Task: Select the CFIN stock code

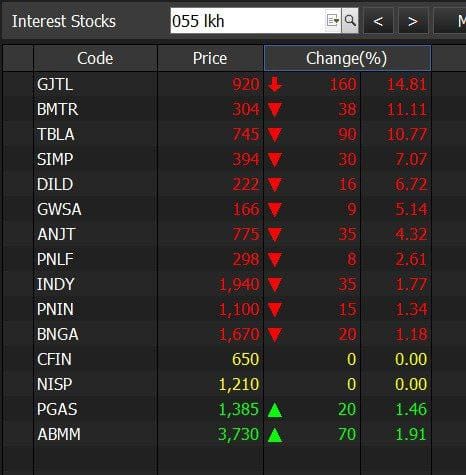Action: tap(54, 359)
